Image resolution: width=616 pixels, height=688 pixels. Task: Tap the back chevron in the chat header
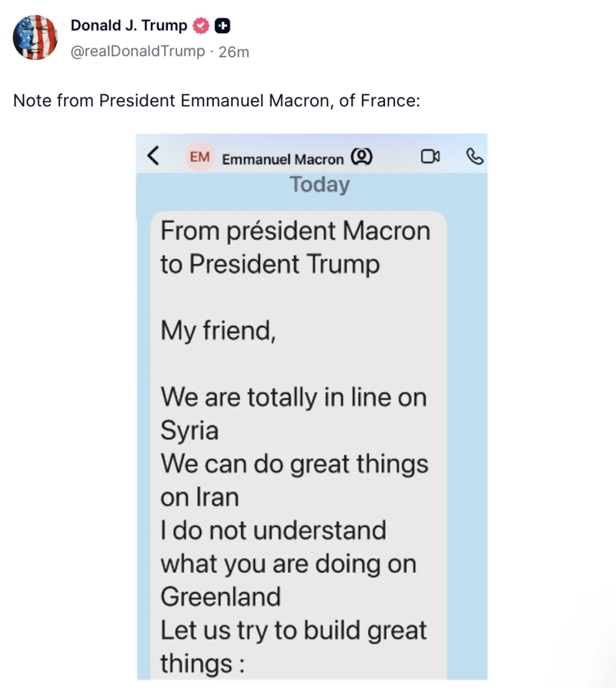pyautogui.click(x=153, y=156)
